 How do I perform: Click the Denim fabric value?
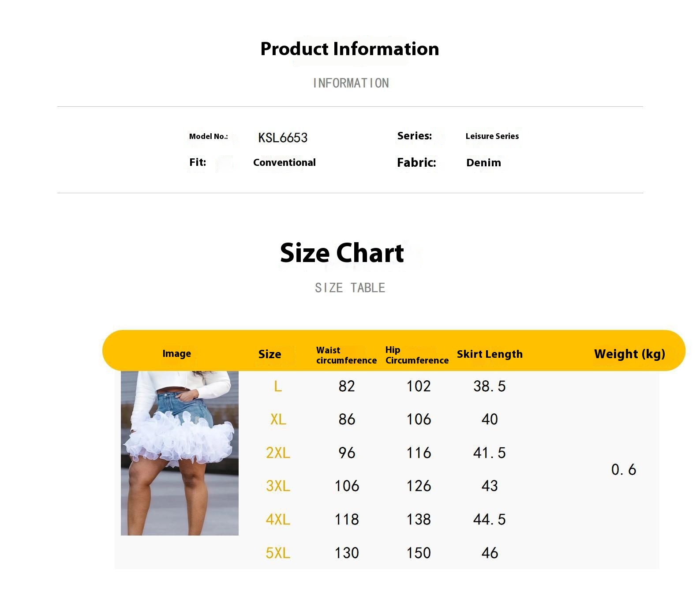(483, 163)
